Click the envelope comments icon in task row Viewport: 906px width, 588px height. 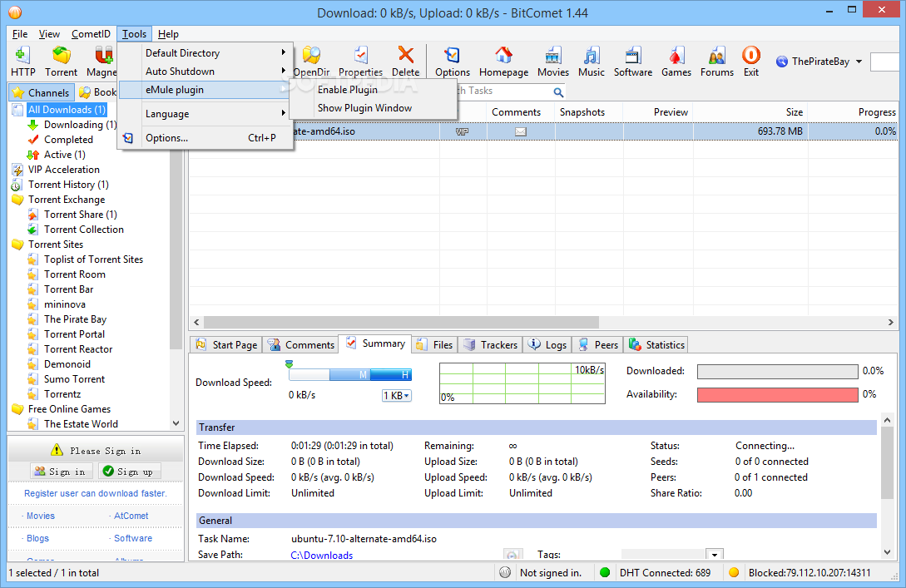point(521,131)
